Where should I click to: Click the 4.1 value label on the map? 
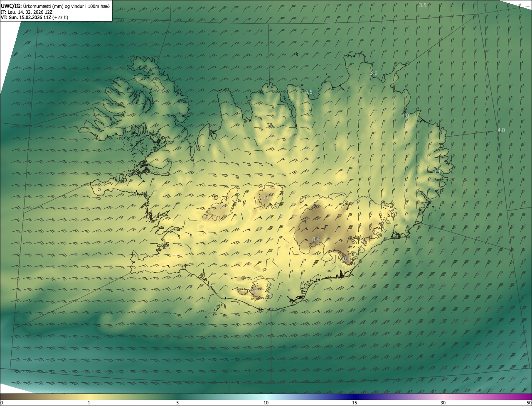click(436, 171)
